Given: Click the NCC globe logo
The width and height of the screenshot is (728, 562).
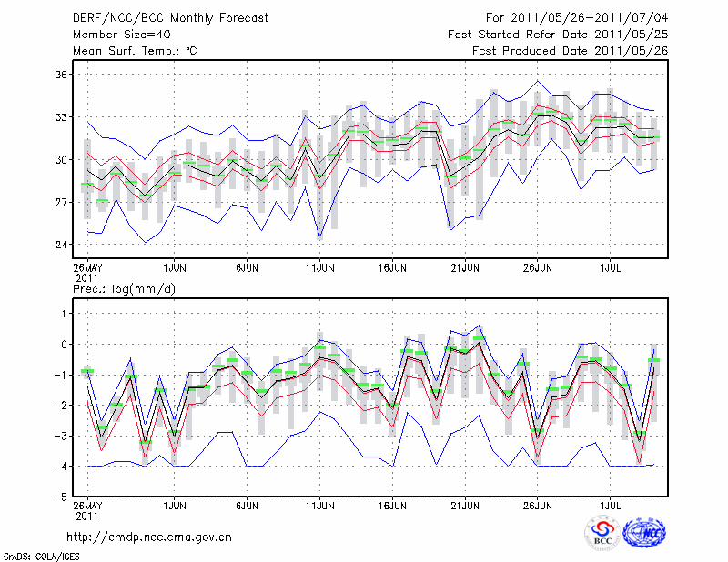Looking at the screenshot, I should [643, 532].
